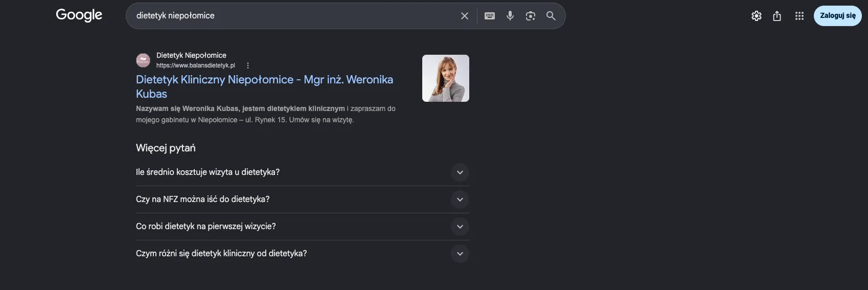Open the three-dot menu beside the result URL

[248, 65]
